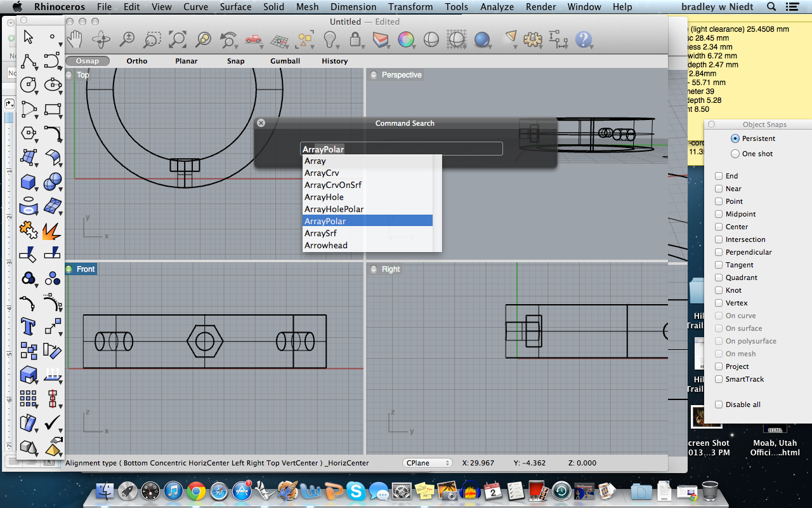
Task: Select the arrow pointer Select tool
Action: point(28,37)
